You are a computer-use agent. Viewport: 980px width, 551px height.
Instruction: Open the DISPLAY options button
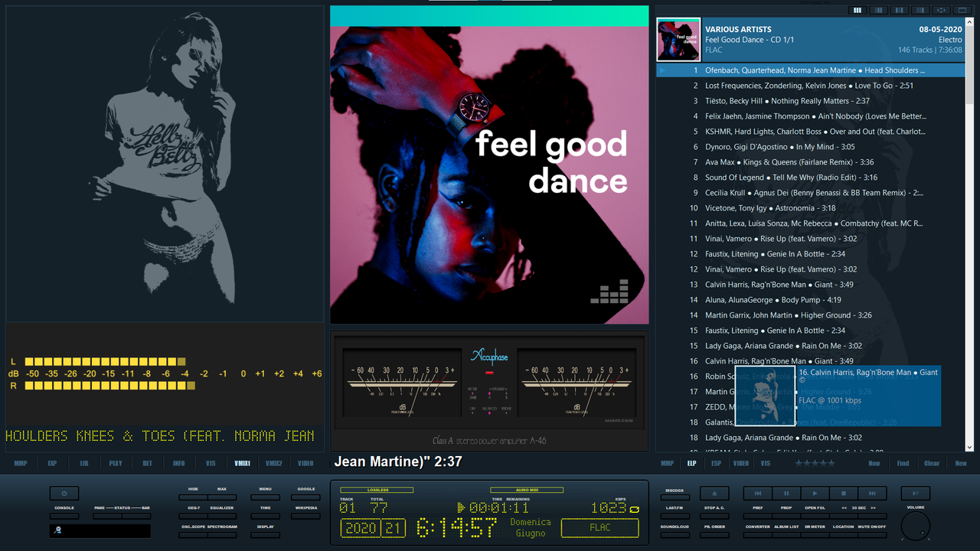[x=266, y=535]
